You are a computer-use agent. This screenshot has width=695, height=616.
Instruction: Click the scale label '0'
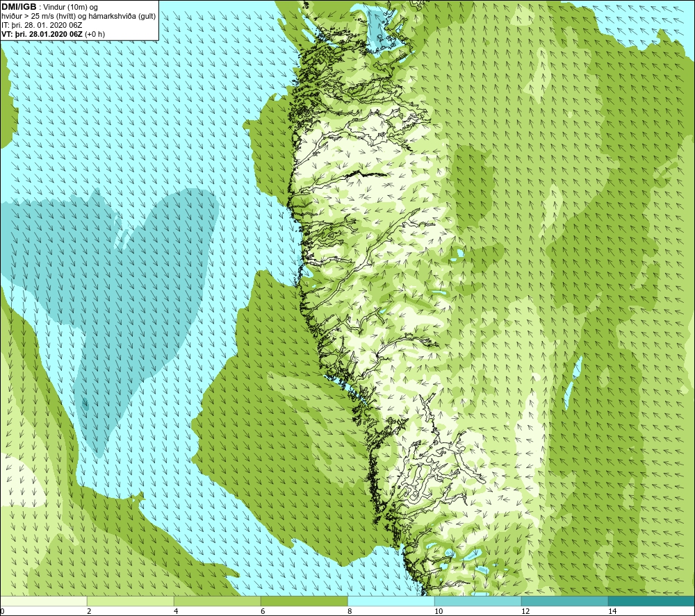point(2,611)
